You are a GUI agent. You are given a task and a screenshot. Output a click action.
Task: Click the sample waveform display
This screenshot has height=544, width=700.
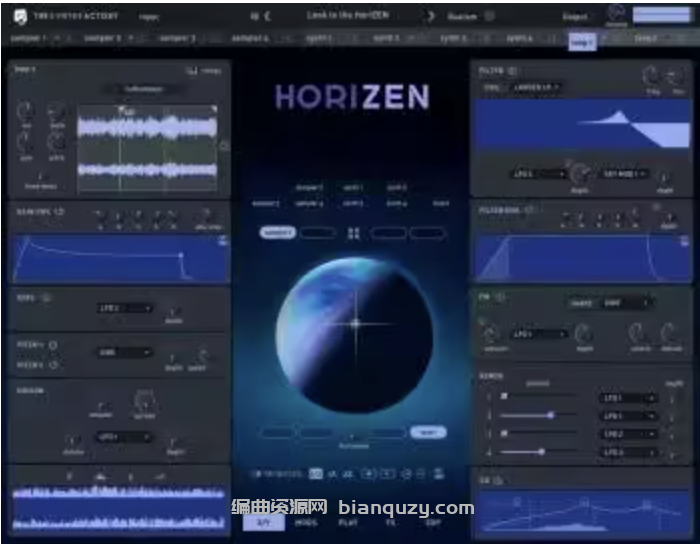(146, 148)
